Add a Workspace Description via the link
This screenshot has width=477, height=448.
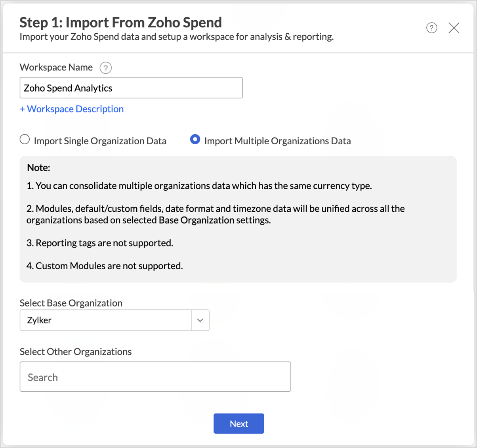(72, 109)
